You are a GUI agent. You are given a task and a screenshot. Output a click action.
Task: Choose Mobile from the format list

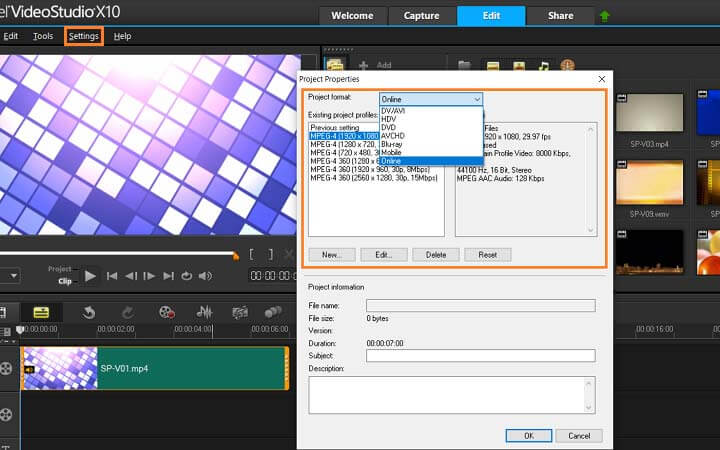pyautogui.click(x=431, y=152)
